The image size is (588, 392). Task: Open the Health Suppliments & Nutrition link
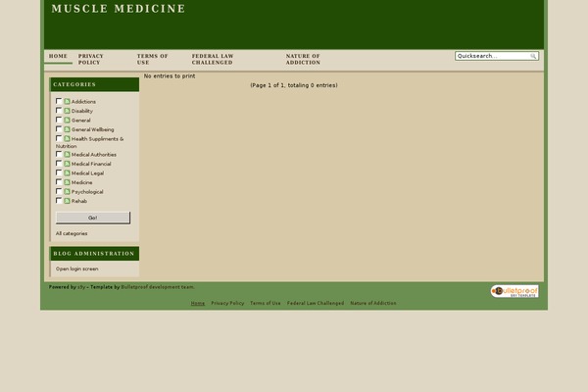pyautogui.click(x=89, y=142)
